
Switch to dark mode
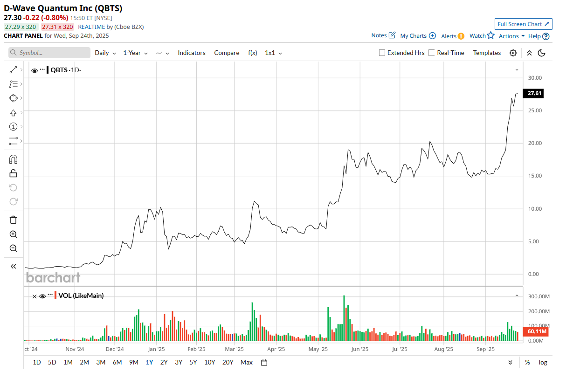[x=542, y=53]
